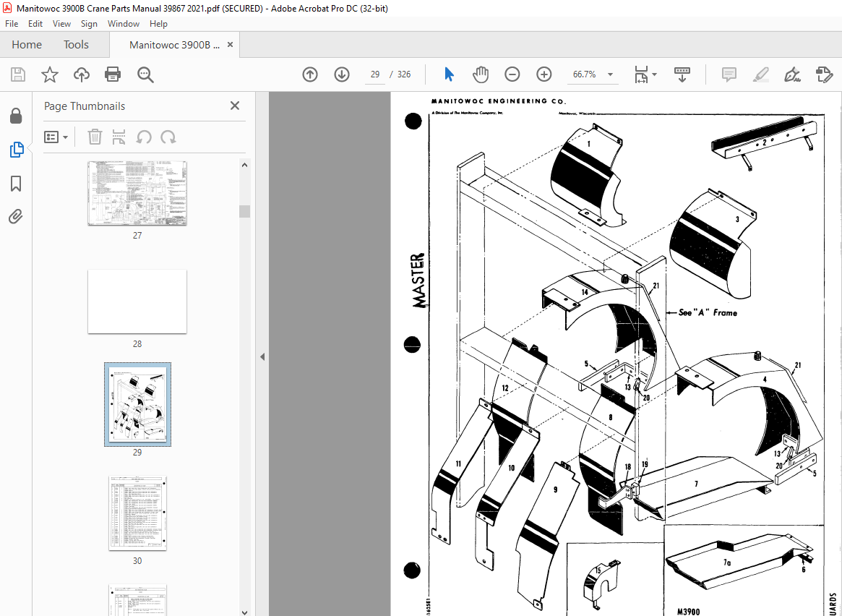Screen dimensions: 842x616
Task: Zoom in with the plus button
Action: (x=544, y=74)
